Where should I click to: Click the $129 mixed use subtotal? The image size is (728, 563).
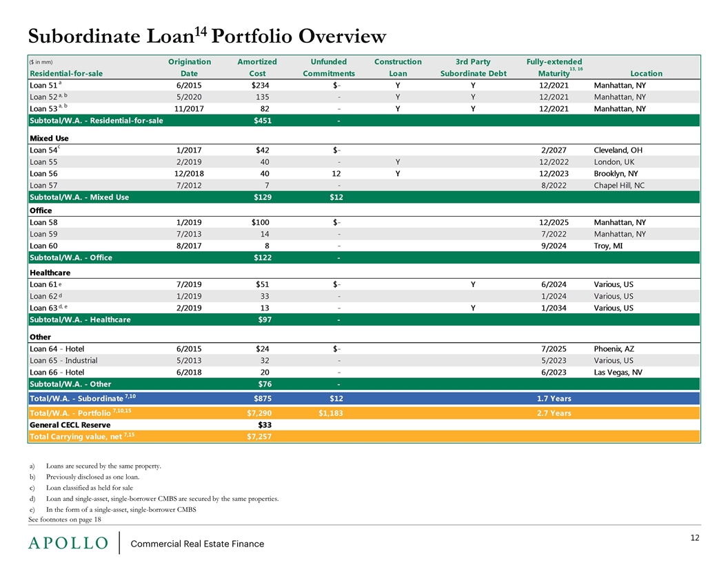point(263,197)
